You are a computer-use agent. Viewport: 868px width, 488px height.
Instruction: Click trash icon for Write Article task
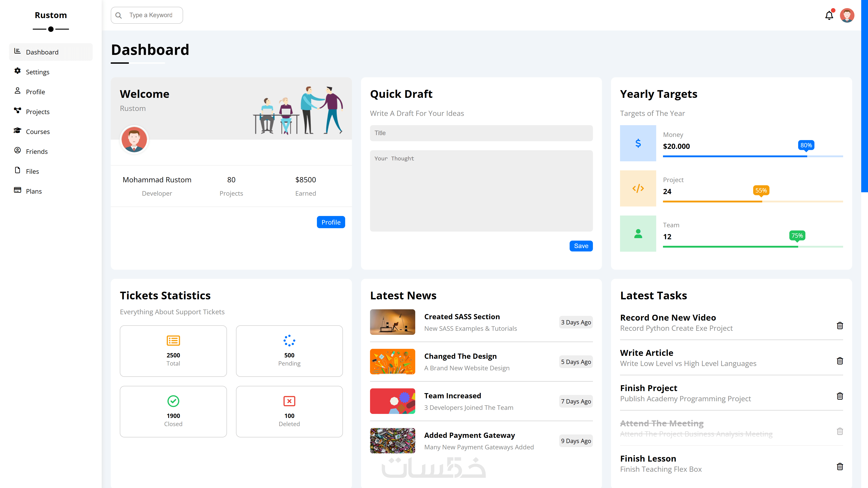click(x=840, y=361)
